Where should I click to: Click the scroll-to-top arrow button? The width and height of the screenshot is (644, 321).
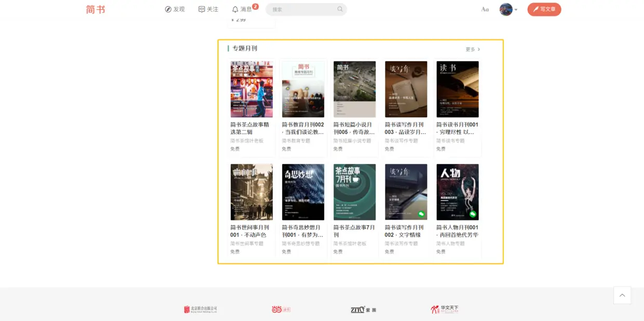[x=622, y=295]
